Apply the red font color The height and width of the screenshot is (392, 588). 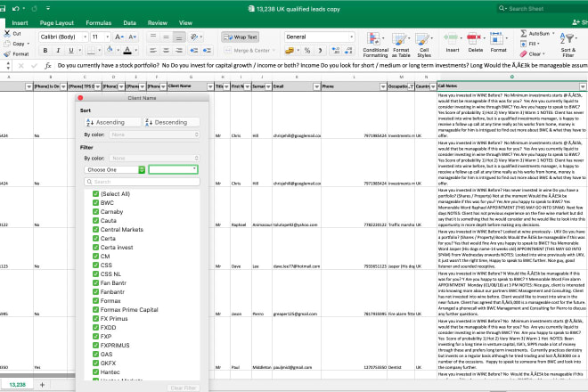click(x=127, y=50)
